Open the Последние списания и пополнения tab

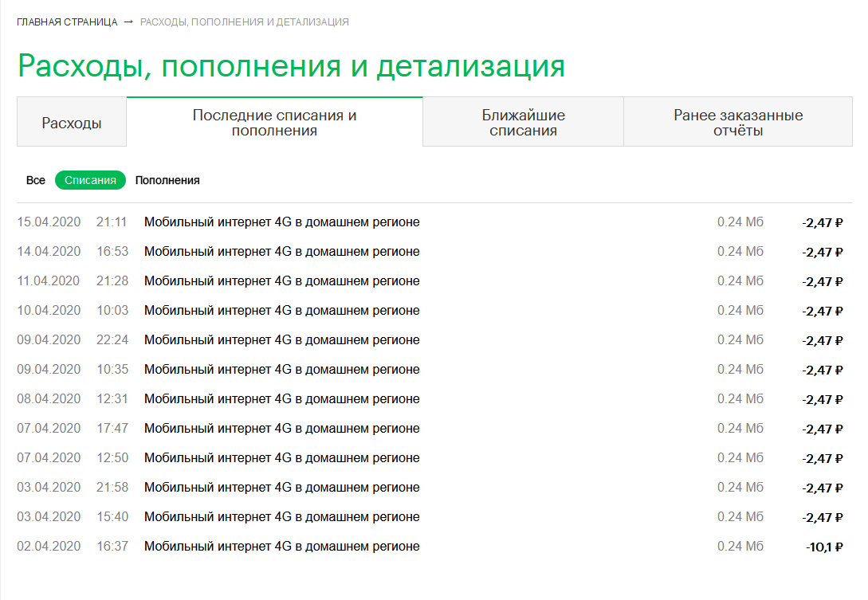tap(274, 123)
